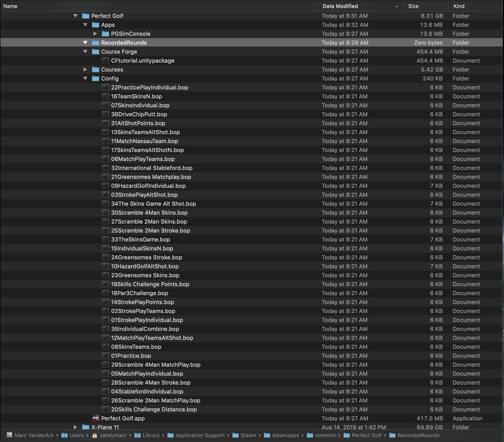Collapse the Config folder
The width and height of the screenshot is (504, 442).
click(85, 78)
